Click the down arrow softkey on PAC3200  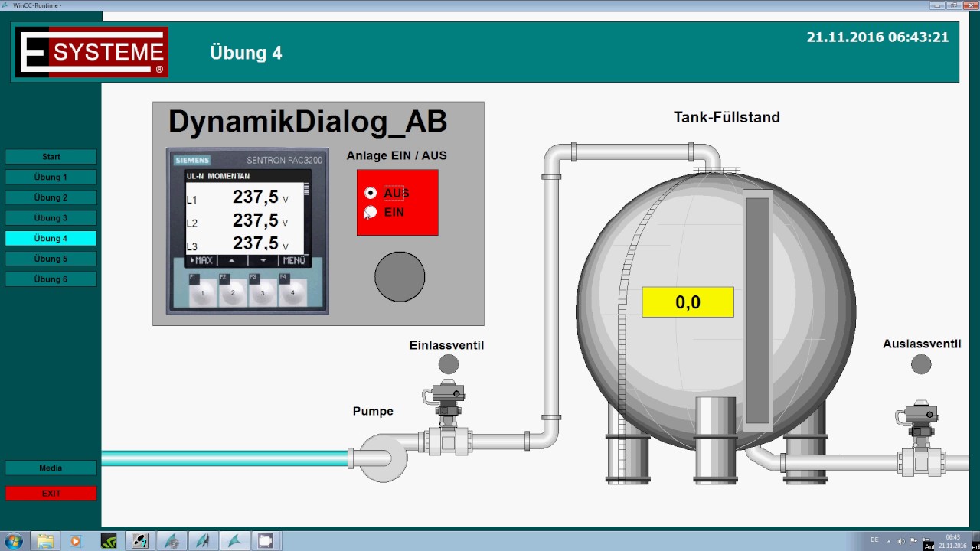pos(263,261)
